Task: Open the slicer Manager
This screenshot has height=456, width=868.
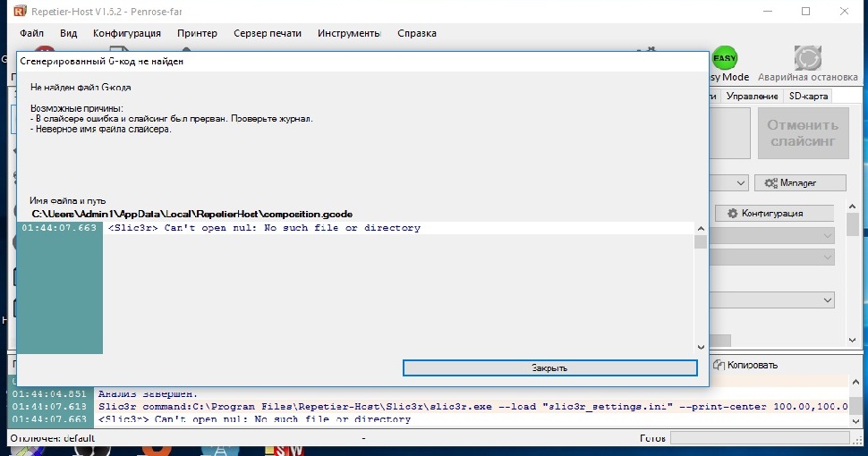Action: tap(800, 182)
